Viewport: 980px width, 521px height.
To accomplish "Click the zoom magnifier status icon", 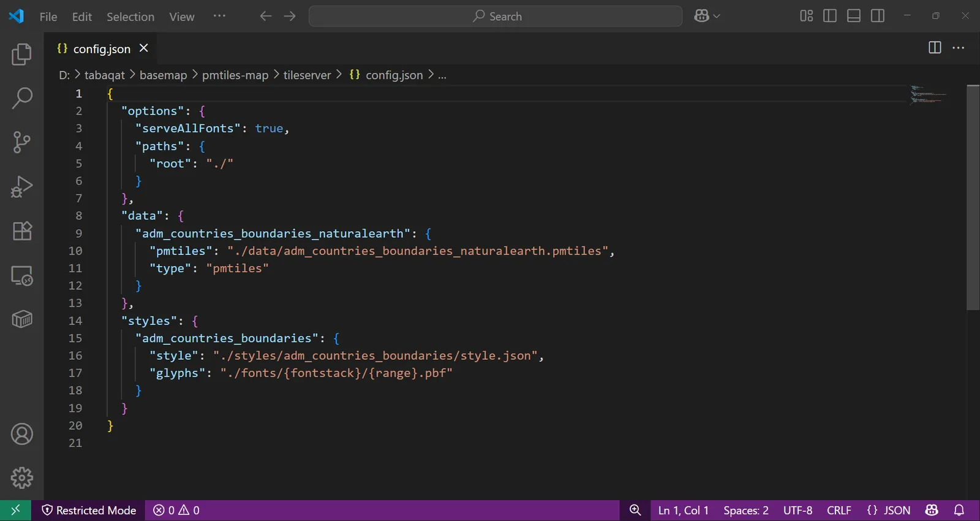I will click(x=635, y=510).
